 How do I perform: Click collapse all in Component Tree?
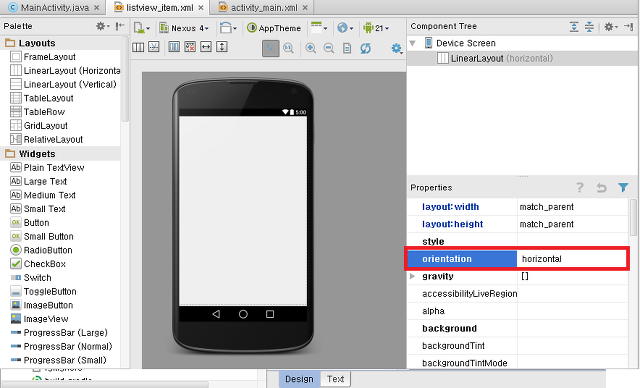pos(589,27)
